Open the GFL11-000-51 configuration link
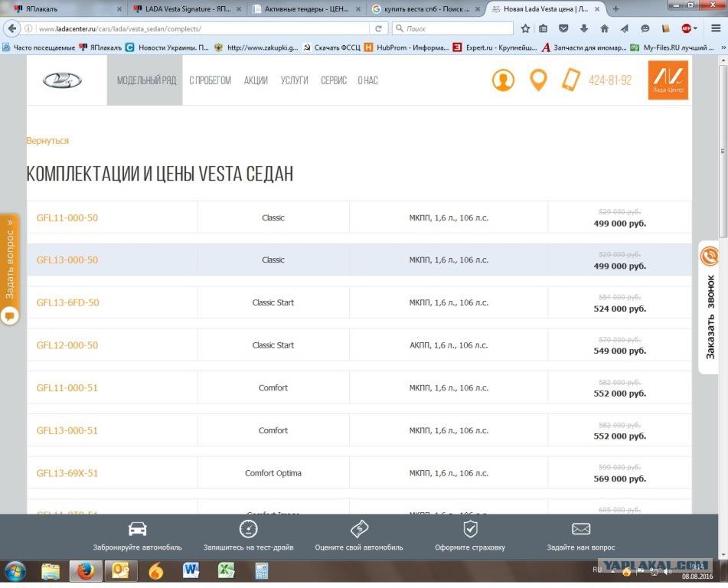728x588 pixels. point(67,388)
